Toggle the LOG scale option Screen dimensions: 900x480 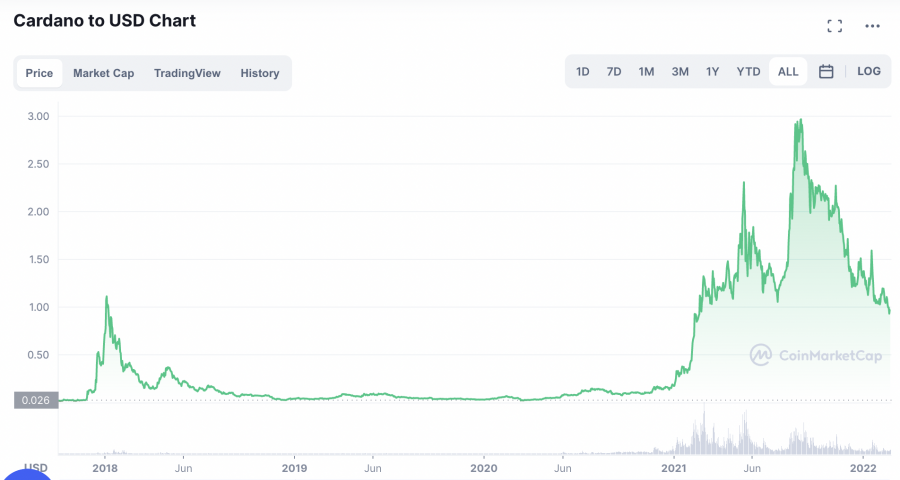[x=868, y=71]
